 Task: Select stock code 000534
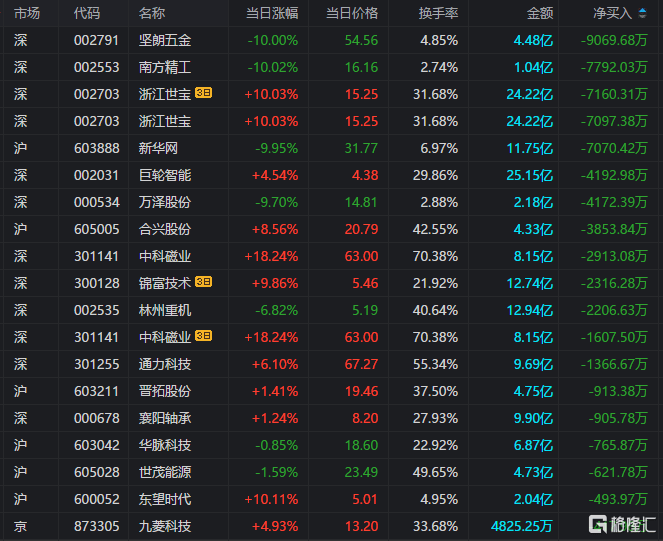(x=97, y=203)
